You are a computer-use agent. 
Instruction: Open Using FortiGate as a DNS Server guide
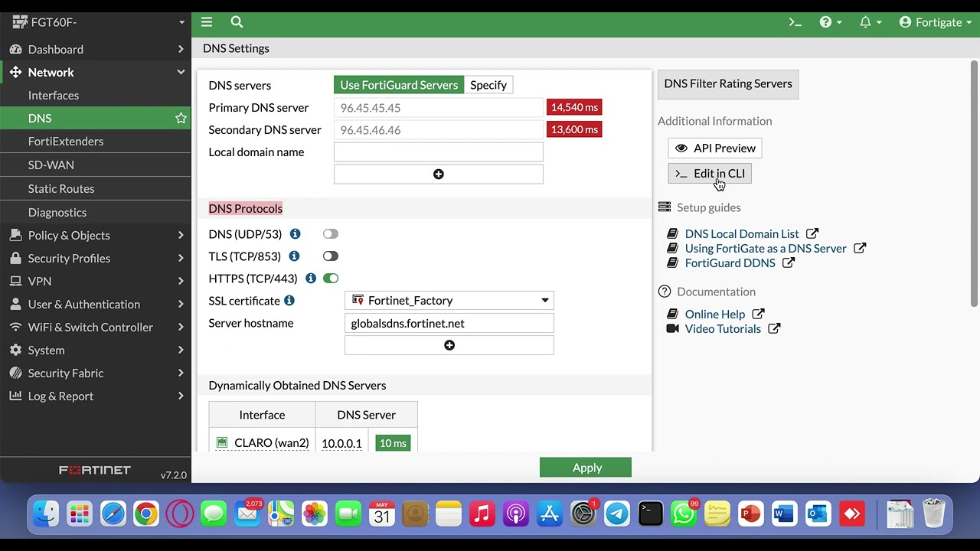(x=766, y=249)
